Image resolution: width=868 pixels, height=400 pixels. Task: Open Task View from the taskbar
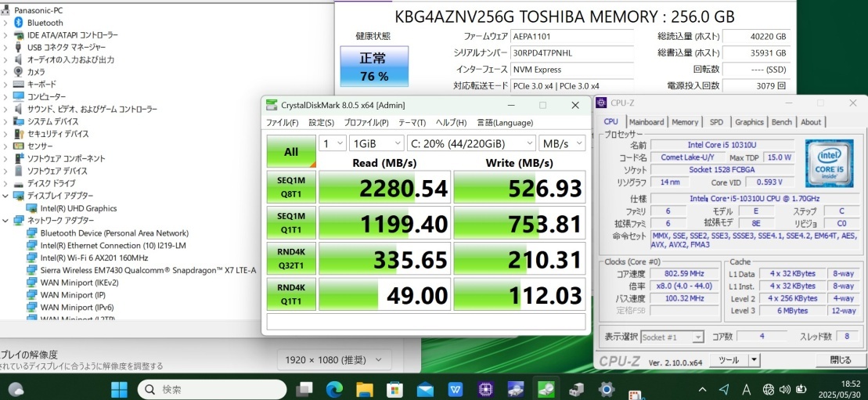(x=304, y=389)
